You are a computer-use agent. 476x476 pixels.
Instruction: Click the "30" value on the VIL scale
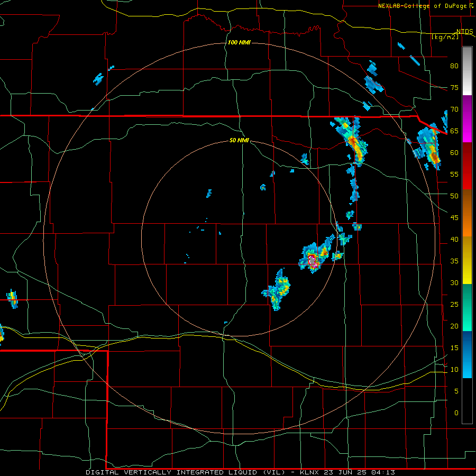pyautogui.click(x=454, y=283)
